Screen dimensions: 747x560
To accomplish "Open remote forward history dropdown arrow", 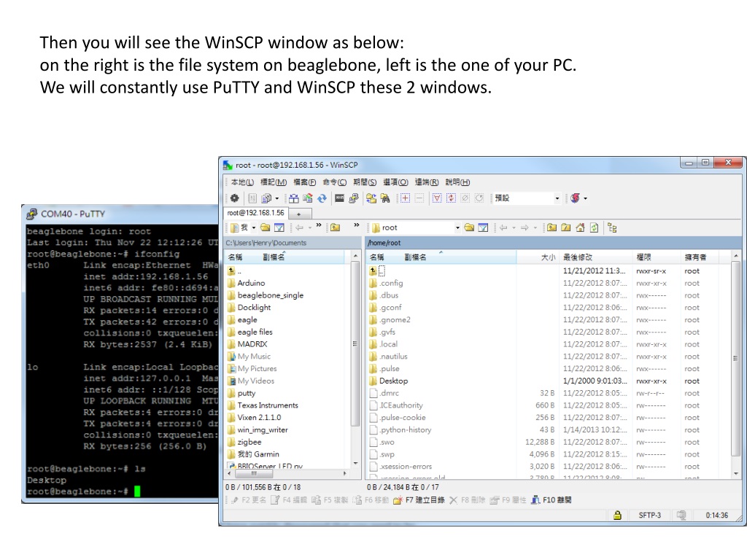I will [535, 227].
